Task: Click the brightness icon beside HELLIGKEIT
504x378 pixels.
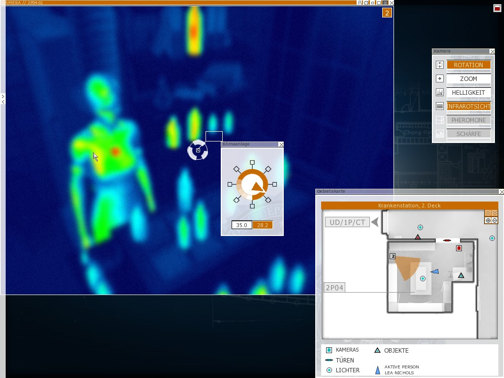Action: [440, 92]
